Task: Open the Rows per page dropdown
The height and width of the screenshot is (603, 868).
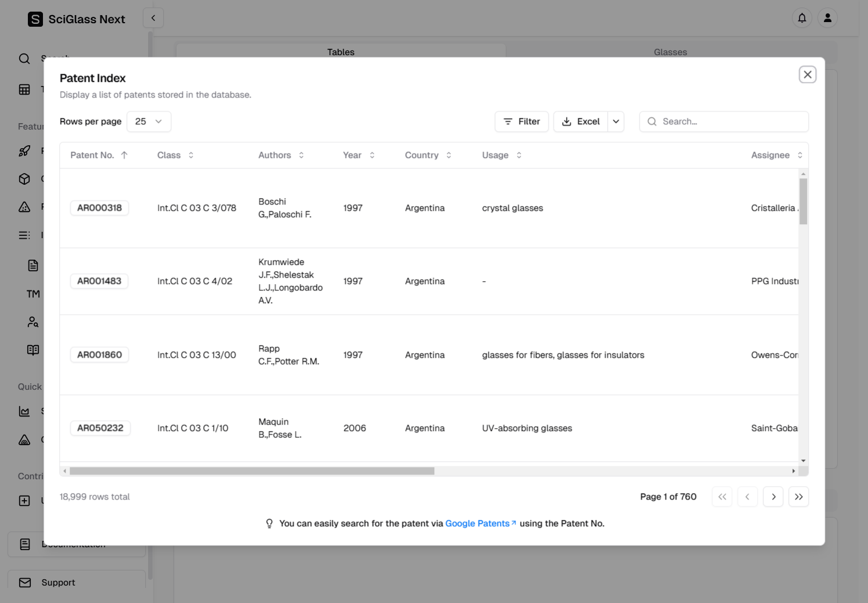Action: pos(149,121)
